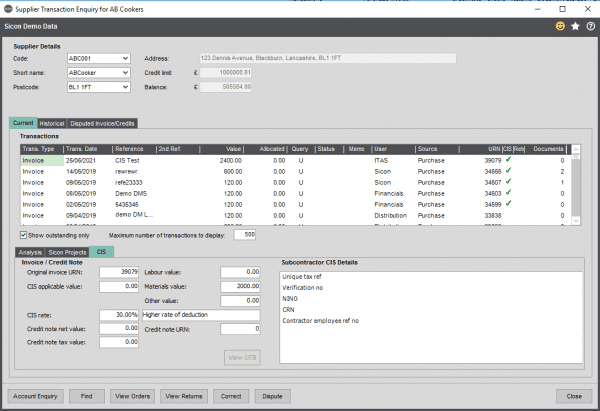Image resolution: width=600 pixels, height=411 pixels.
Task: Open the Postcode dropdown
Action: click(x=125, y=87)
